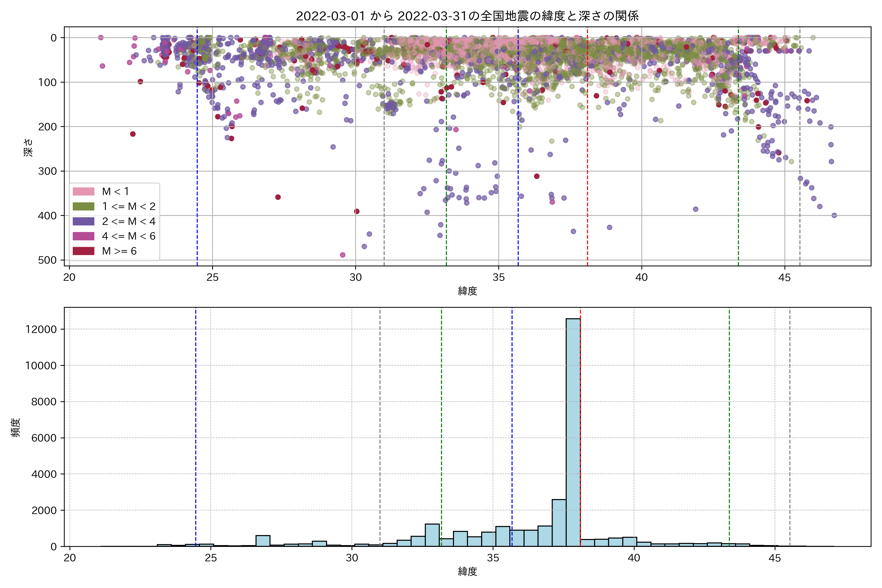
Task: Click the crimson M >= 6 legend swatch
Action: tap(83, 251)
